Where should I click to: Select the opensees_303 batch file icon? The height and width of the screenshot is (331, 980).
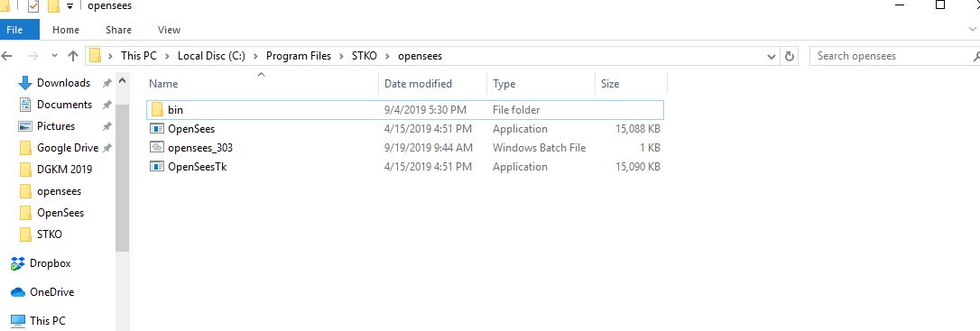157,147
